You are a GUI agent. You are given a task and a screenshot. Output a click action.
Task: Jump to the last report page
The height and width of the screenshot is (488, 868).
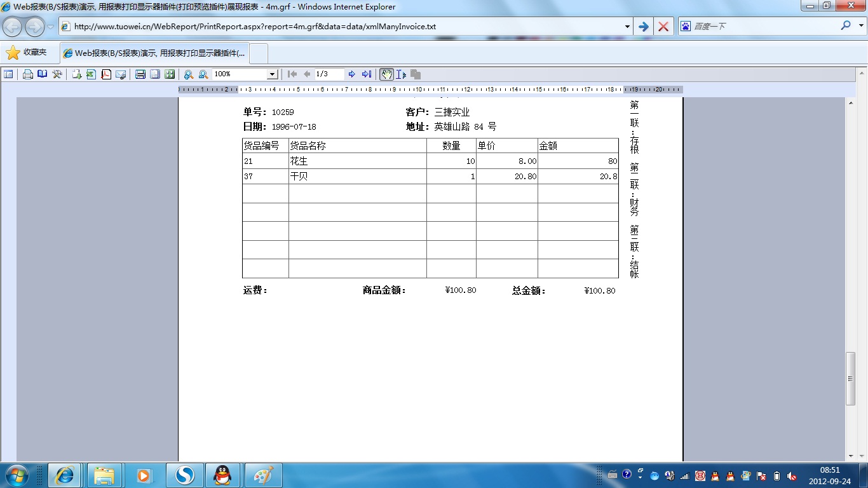tap(367, 74)
